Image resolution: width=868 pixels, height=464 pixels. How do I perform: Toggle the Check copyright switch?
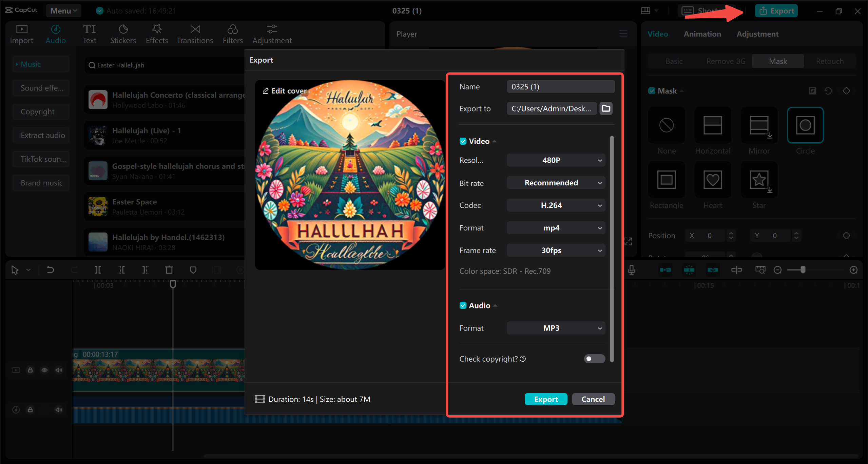[594, 359]
